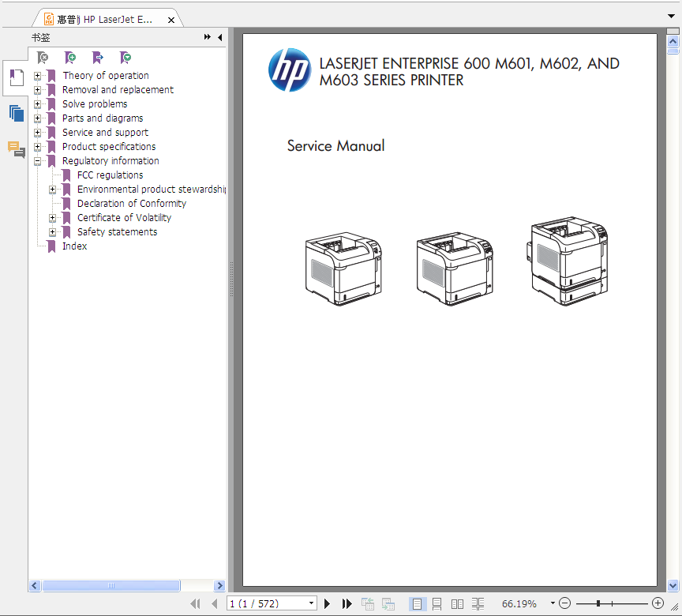Collapse the bookmarks panel with left arrow
This screenshot has height=616, width=682.
[x=220, y=37]
